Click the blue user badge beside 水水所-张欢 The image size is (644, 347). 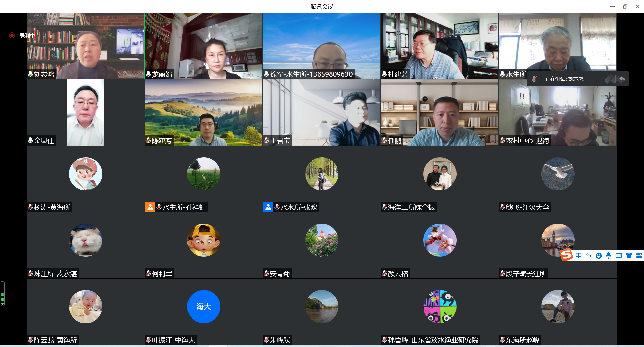click(x=268, y=207)
